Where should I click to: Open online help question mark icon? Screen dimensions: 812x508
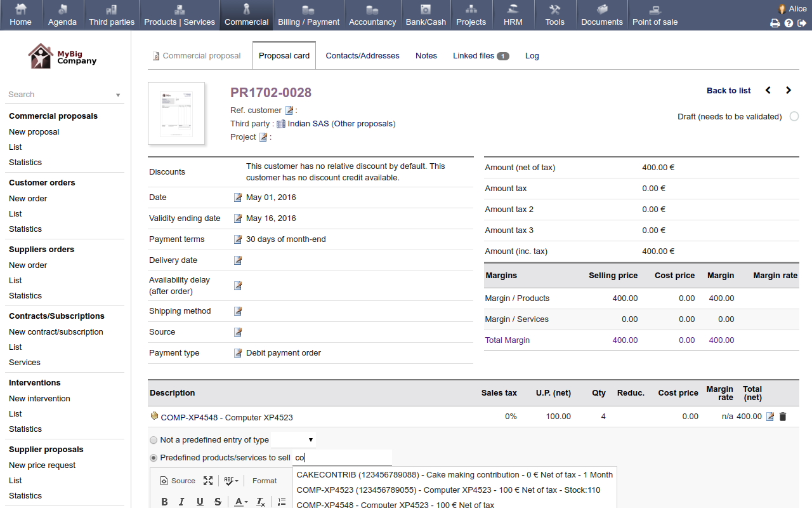coord(789,23)
